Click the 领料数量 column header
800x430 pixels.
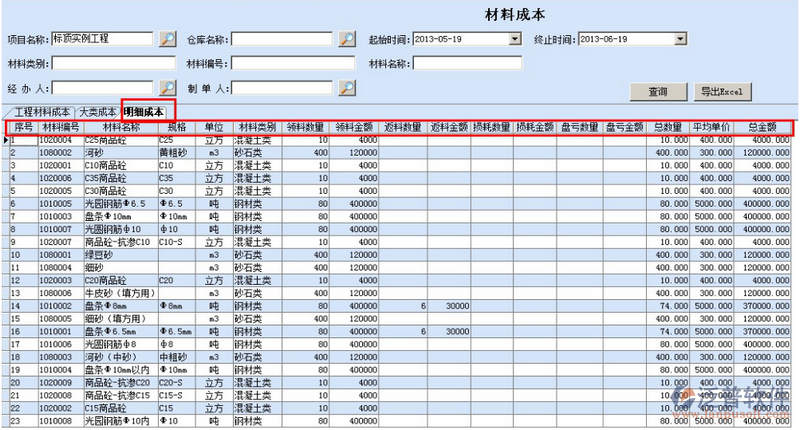(304, 128)
